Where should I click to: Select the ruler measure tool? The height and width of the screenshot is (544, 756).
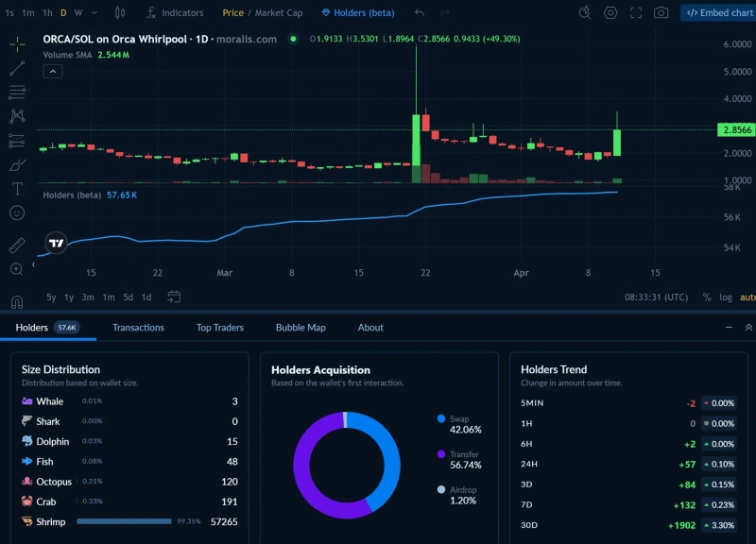[x=17, y=245]
